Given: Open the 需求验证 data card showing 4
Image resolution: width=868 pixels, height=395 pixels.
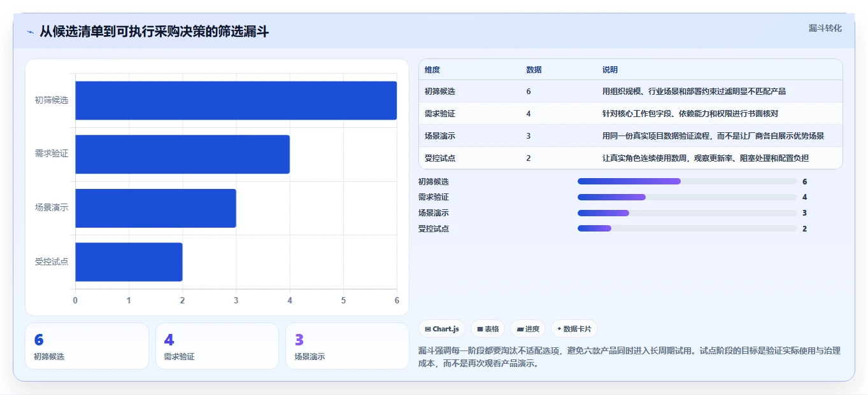Looking at the screenshot, I should pyautogui.click(x=217, y=346).
